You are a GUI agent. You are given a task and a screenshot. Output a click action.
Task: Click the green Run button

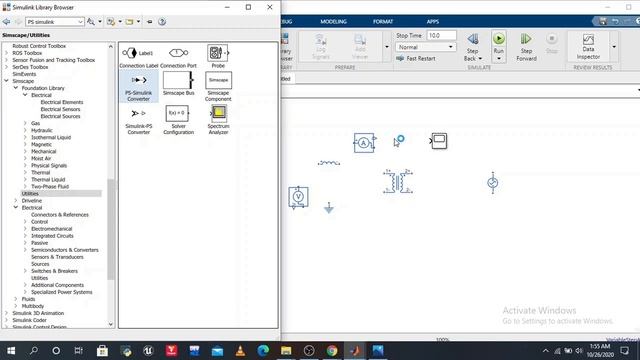point(498,39)
